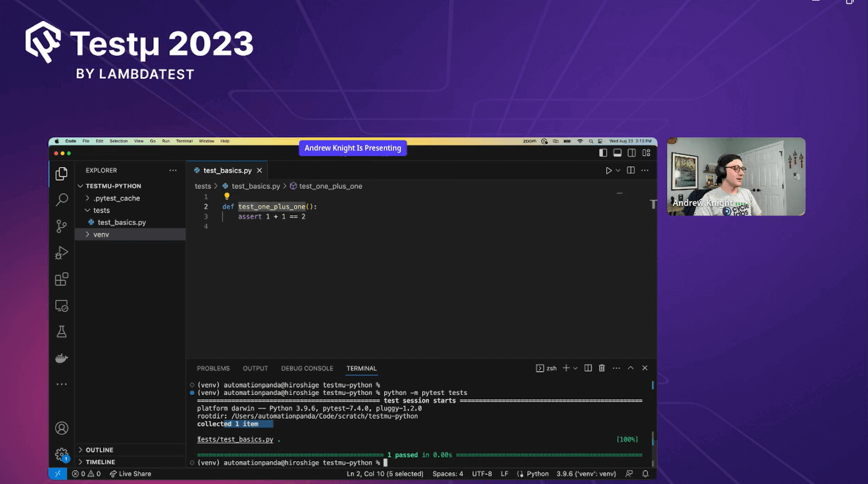This screenshot has width=868, height=484.
Task: Open the Docker view in activity bar
Action: coord(62,358)
